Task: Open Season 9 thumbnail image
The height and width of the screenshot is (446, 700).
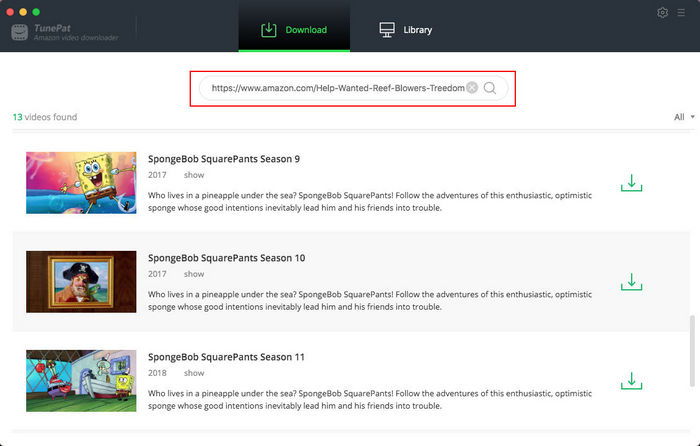Action: [x=81, y=182]
